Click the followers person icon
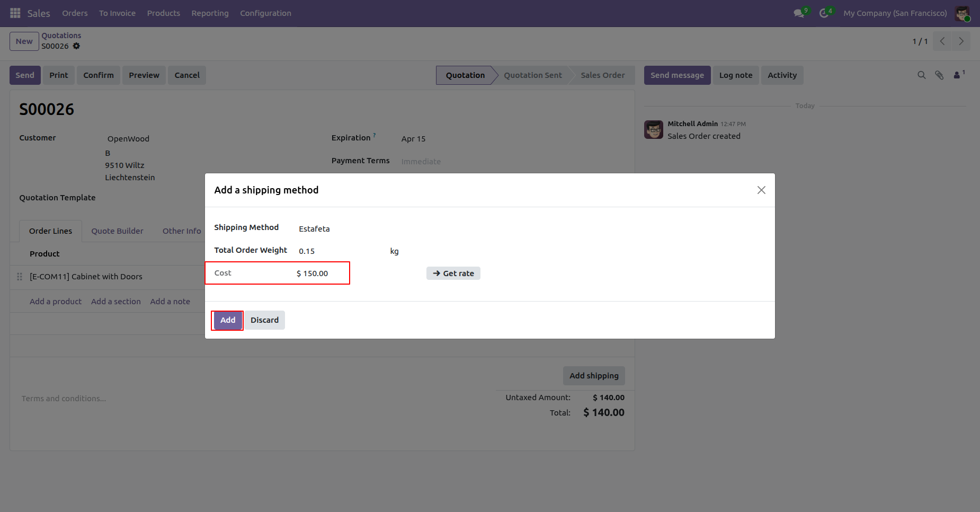This screenshot has width=980, height=512. point(957,75)
